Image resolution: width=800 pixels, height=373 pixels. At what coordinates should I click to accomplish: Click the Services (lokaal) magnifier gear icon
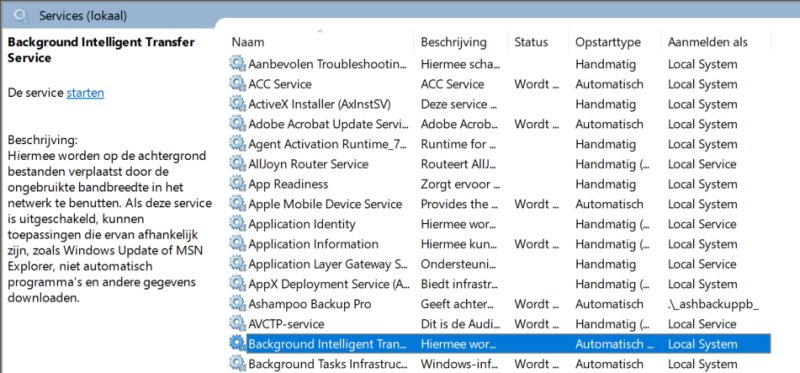pos(21,16)
